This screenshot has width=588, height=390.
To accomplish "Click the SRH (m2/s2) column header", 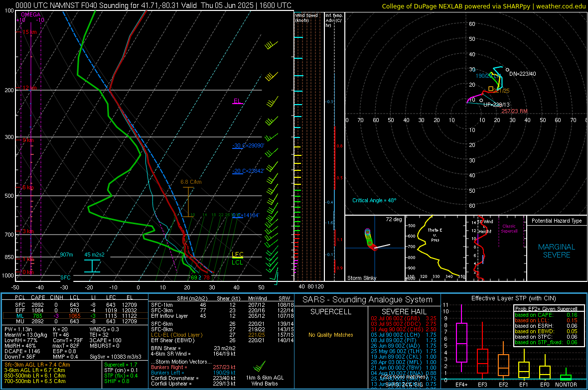I will [x=192, y=298].
